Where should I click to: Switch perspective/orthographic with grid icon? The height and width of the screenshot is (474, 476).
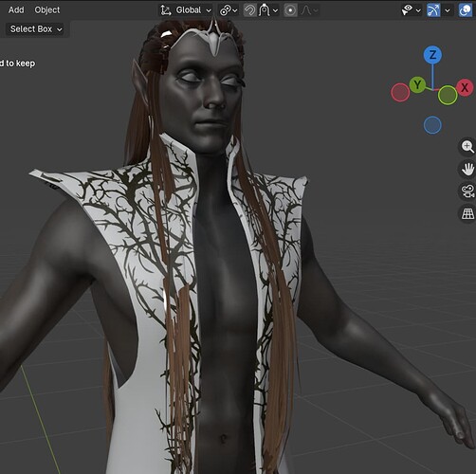click(467, 214)
